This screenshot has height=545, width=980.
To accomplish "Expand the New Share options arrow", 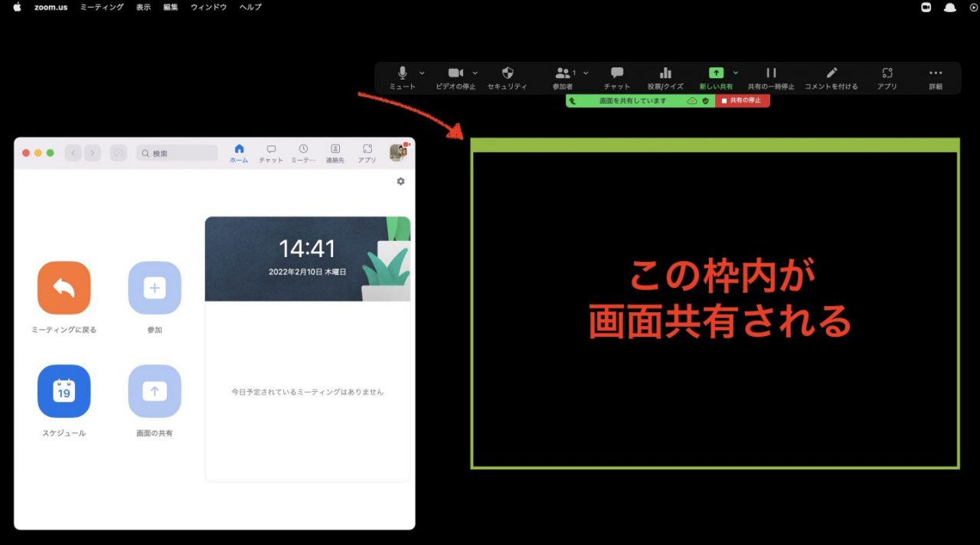I will tap(736, 73).
